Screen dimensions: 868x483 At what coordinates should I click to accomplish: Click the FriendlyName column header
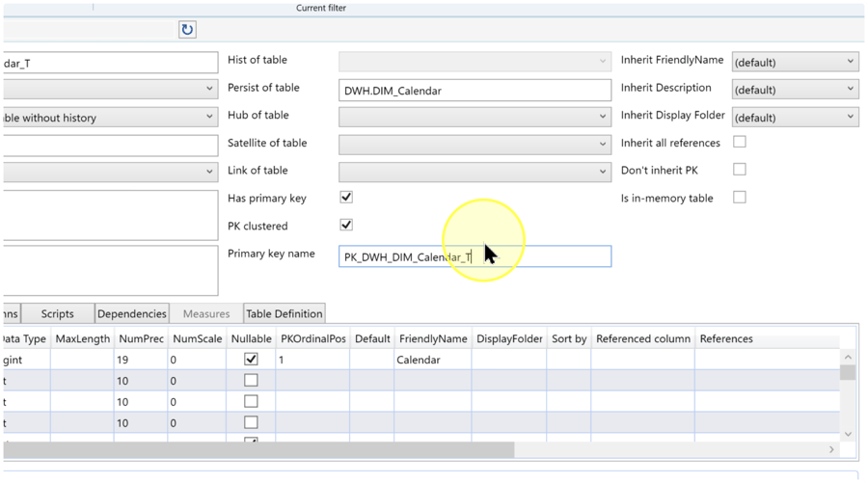click(x=433, y=338)
